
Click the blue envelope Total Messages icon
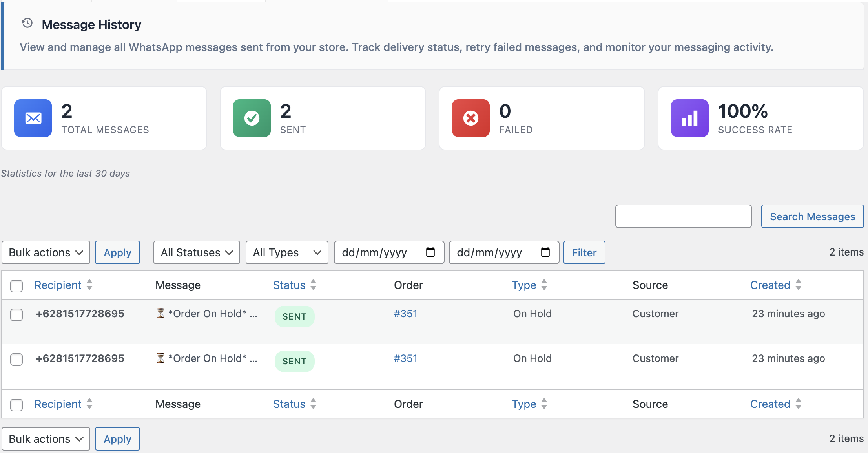[33, 118]
